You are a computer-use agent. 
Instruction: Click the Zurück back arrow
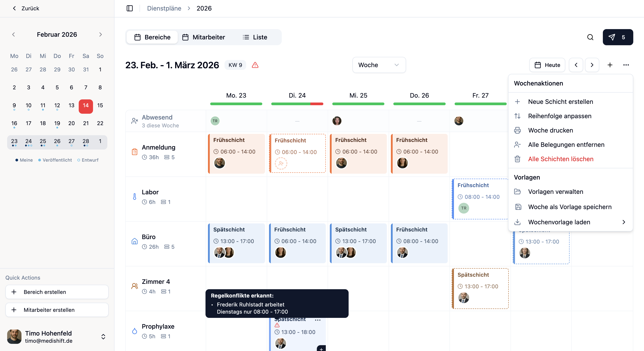(14, 8)
